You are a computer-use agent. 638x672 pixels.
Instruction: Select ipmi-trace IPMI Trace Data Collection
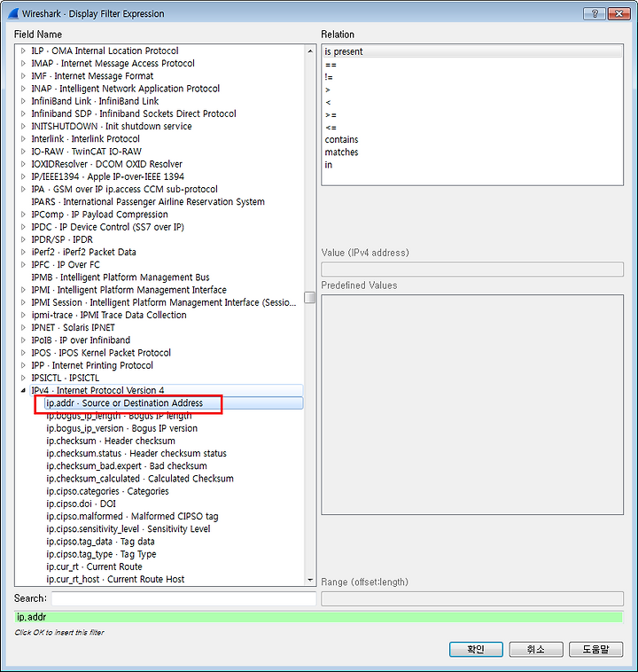109,315
